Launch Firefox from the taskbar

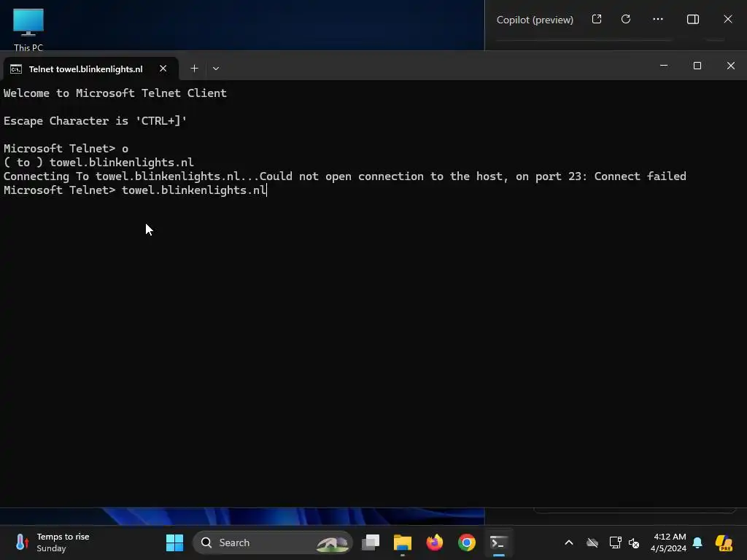pyautogui.click(x=435, y=542)
